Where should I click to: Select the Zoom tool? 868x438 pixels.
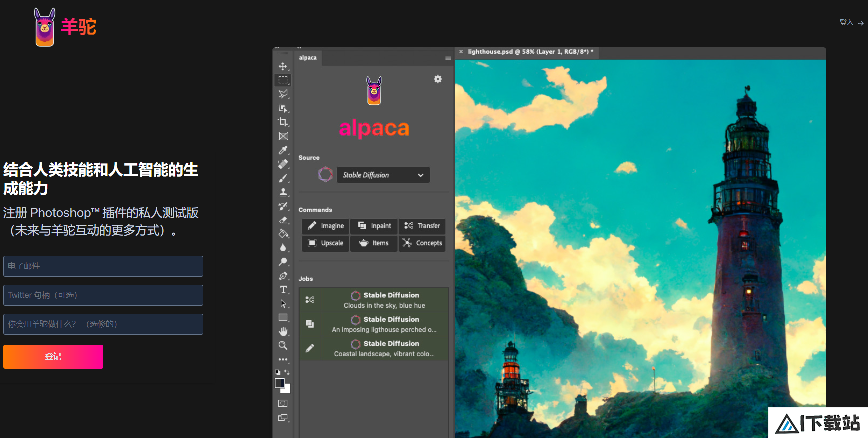[x=283, y=345]
